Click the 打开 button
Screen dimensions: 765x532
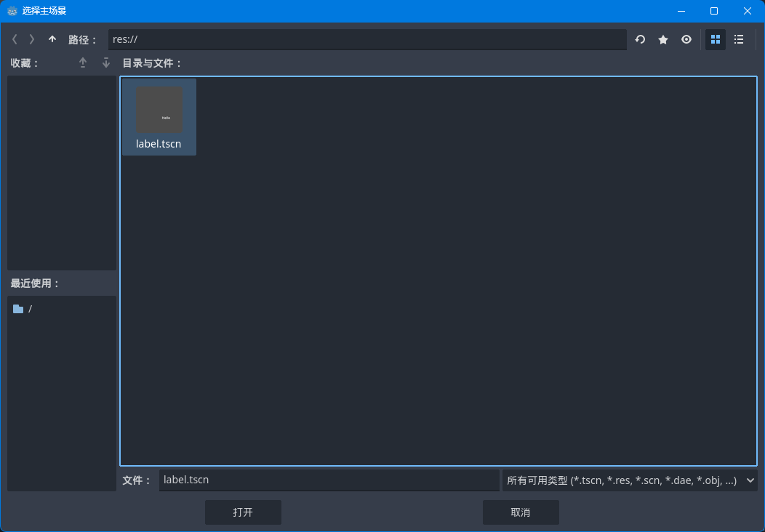243,512
